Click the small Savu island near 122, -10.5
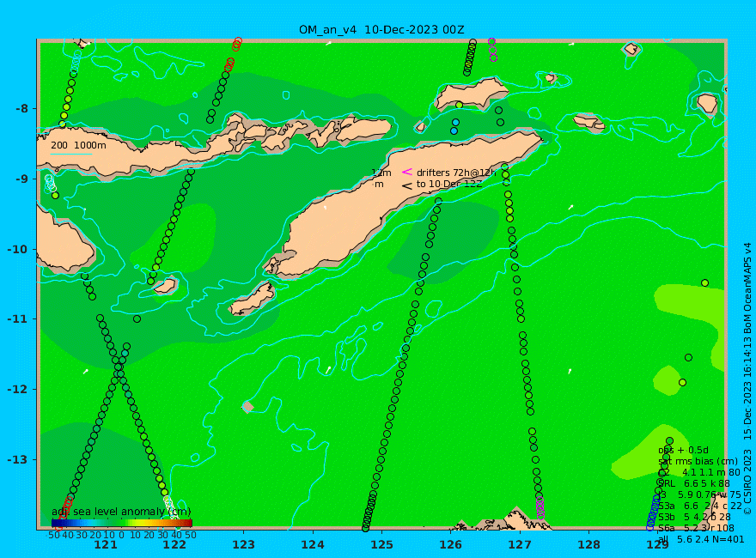 click(x=165, y=286)
